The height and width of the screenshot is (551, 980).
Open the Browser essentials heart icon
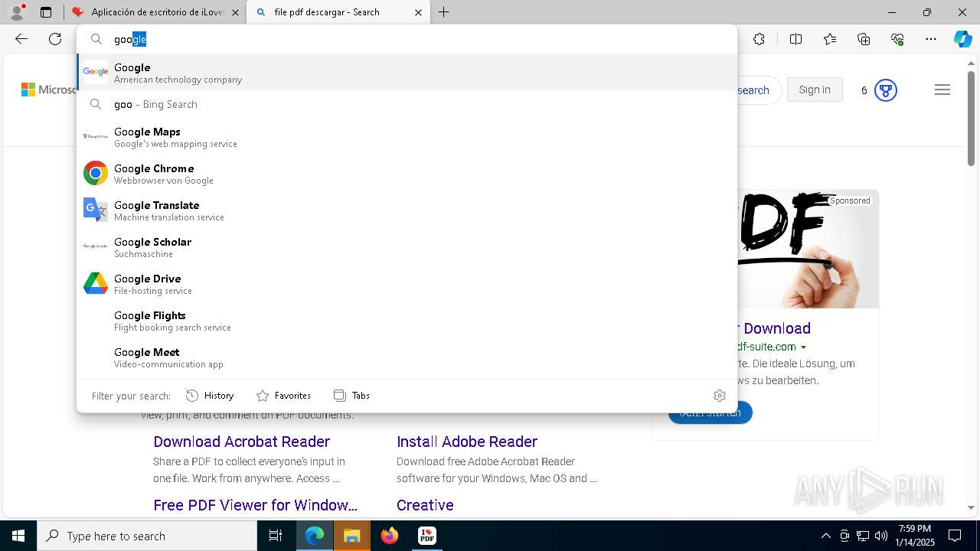[x=897, y=39]
